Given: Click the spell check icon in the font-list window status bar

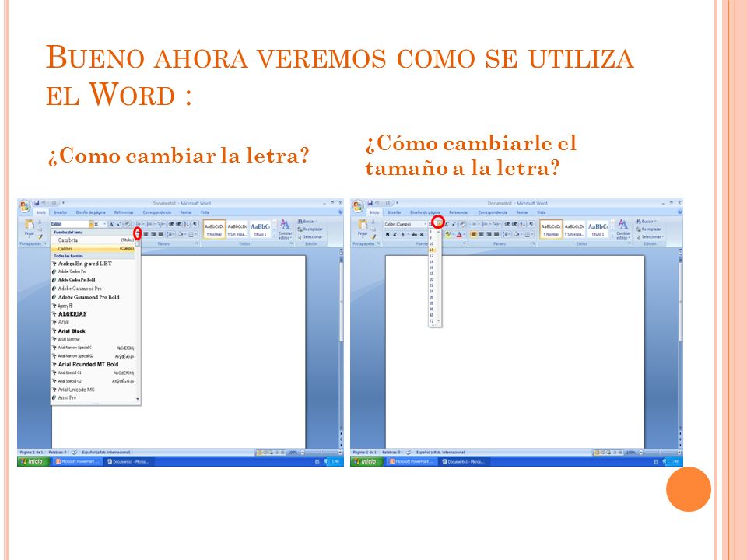Looking at the screenshot, I should click(x=75, y=452).
